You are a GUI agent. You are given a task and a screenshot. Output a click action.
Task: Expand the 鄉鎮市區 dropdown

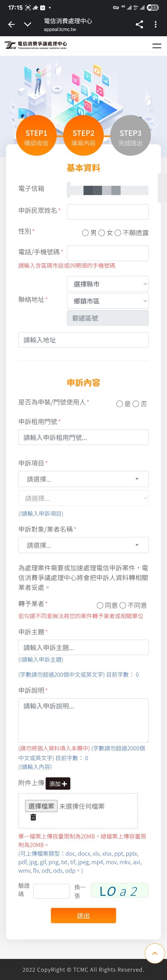[108, 301]
